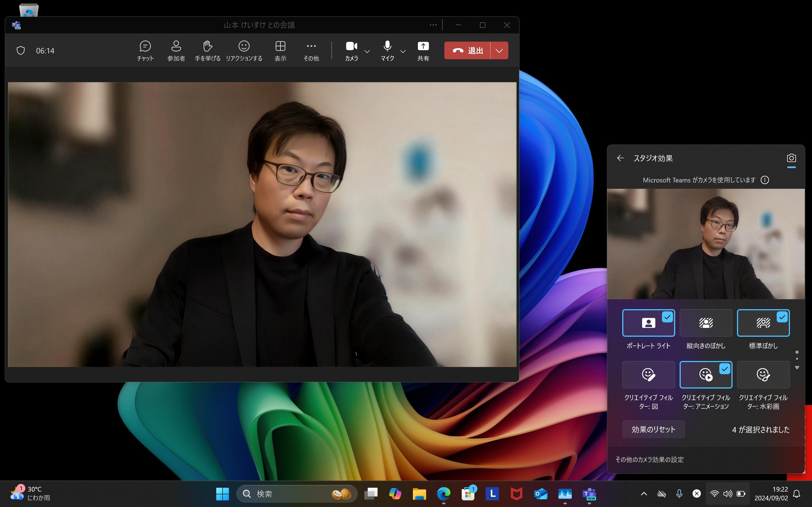The image size is (812, 507).
Task: Expand the 退出 button's dropdown arrow
Action: pos(499,50)
